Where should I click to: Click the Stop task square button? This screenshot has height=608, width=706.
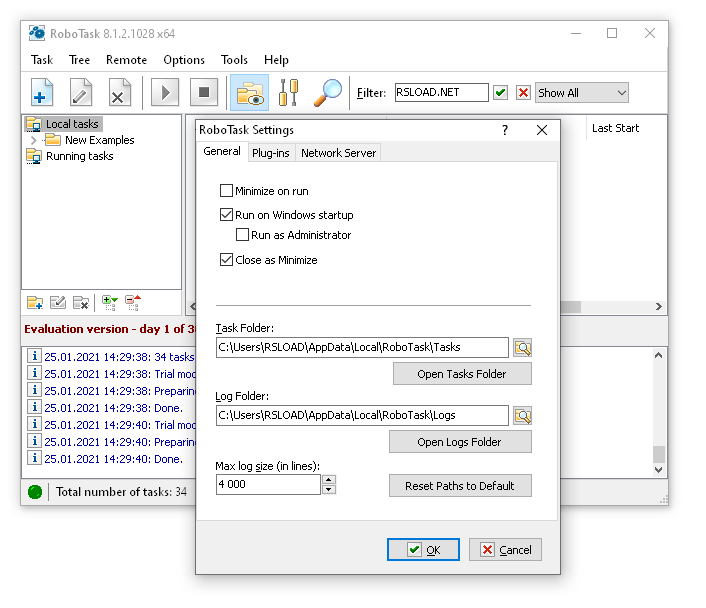point(204,93)
